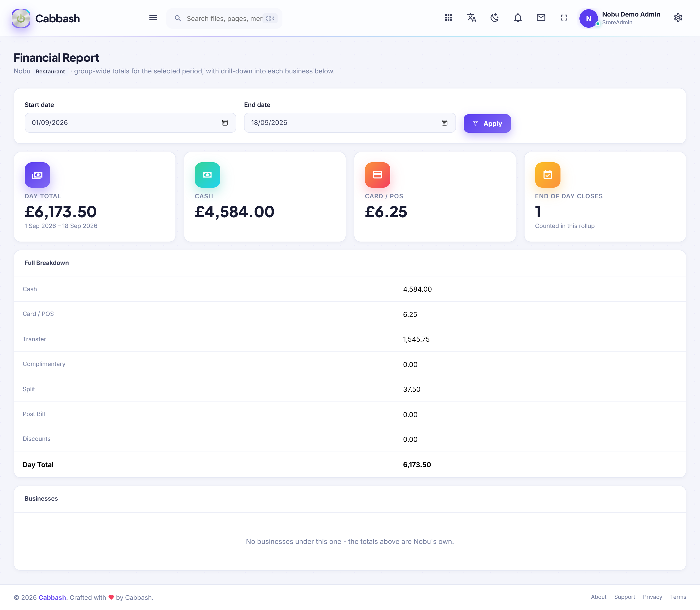Screen dimensions: 700x610
Task: Click the search magnifier icon
Action: tap(178, 18)
